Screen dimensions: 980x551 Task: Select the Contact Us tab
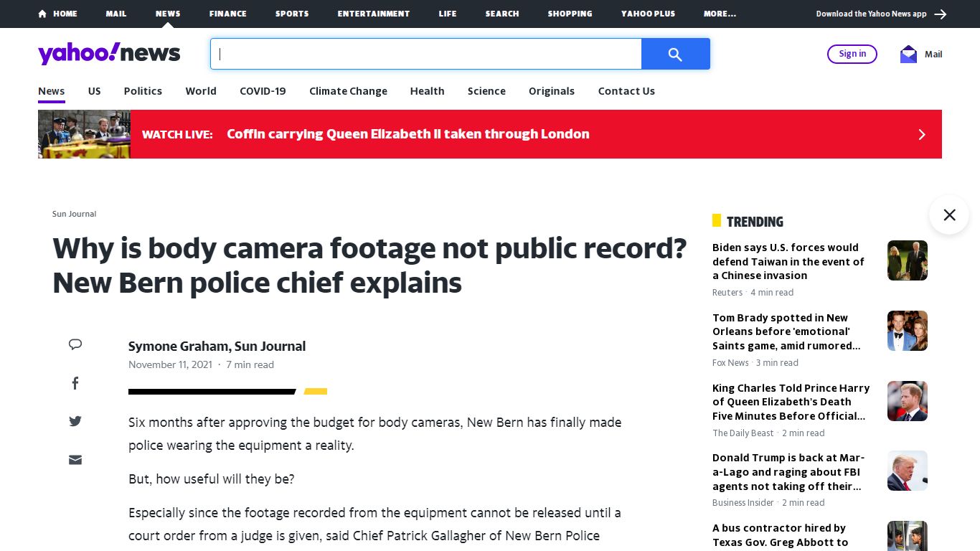click(626, 91)
